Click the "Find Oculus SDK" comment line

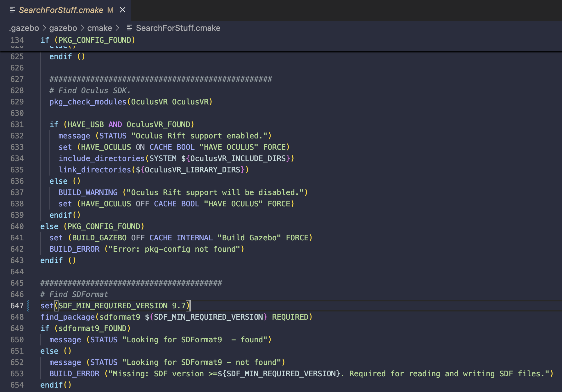click(x=90, y=91)
